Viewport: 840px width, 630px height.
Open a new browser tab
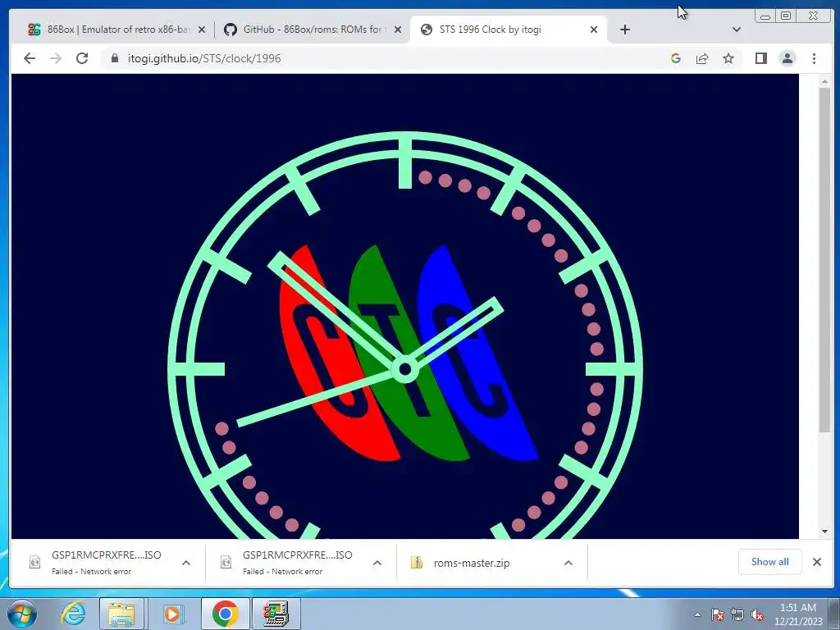(624, 30)
